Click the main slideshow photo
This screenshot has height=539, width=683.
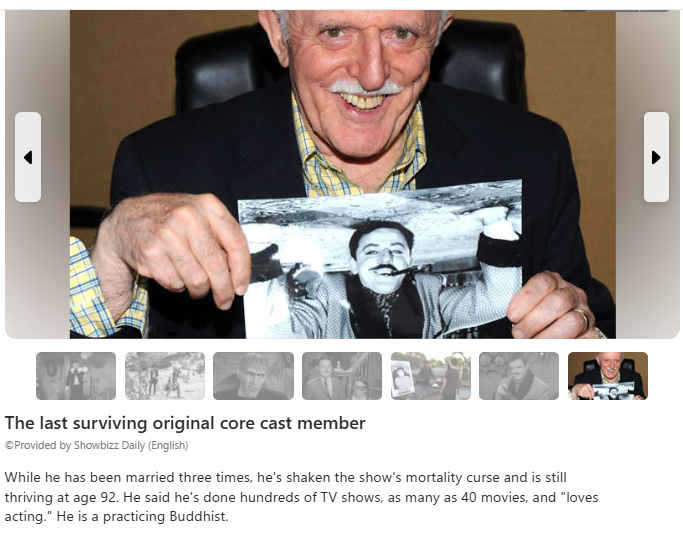pos(342,174)
